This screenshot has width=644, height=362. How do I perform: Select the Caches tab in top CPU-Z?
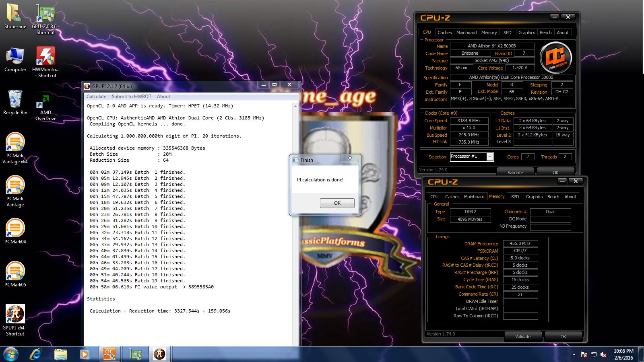tap(444, 33)
